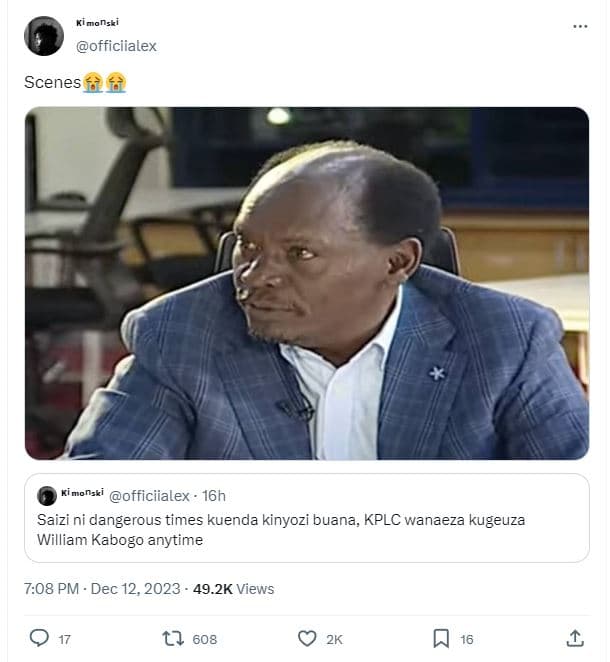Open the three-dot more options menu

click(x=580, y=26)
